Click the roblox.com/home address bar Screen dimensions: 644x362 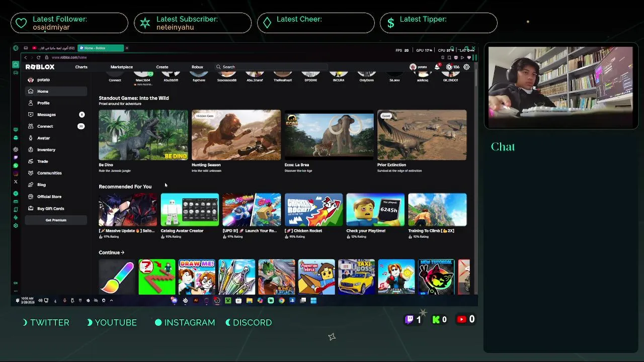pyautogui.click(x=69, y=57)
